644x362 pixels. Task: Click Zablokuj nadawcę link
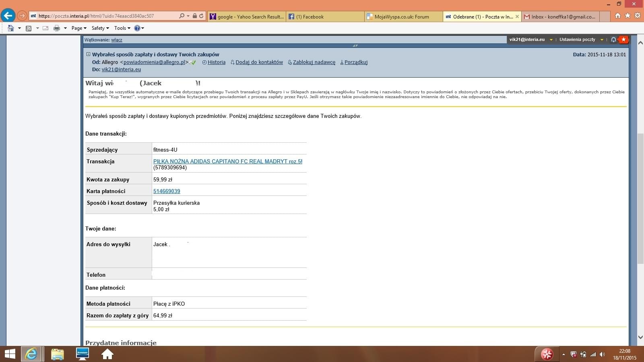[x=314, y=62]
